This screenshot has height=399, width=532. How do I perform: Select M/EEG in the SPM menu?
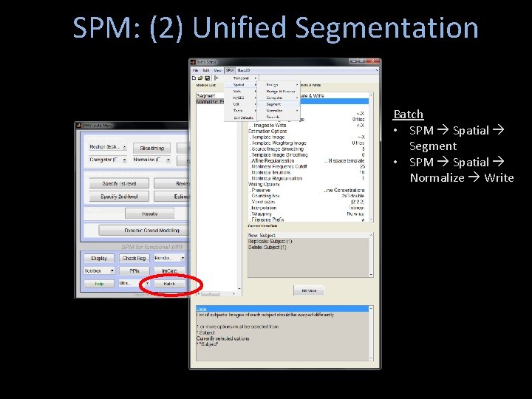coord(241,98)
